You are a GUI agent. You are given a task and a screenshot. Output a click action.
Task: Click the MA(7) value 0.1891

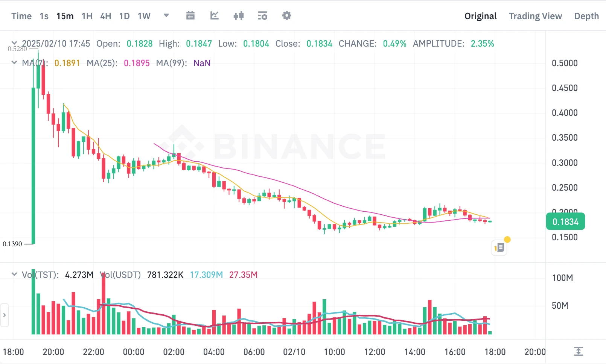(67, 63)
